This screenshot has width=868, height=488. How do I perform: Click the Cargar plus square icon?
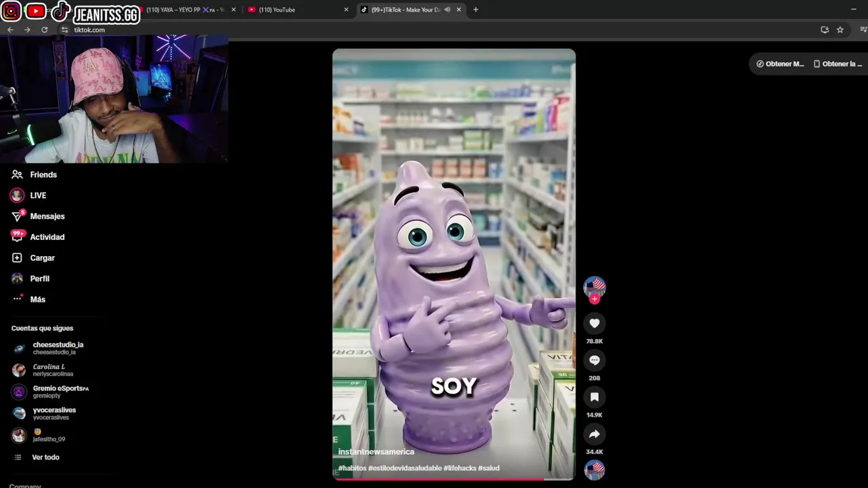tap(17, 258)
